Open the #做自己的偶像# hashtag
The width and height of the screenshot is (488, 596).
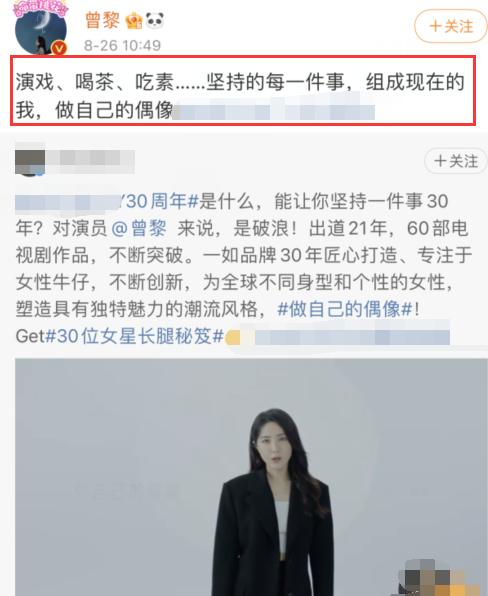pyautogui.click(x=345, y=309)
